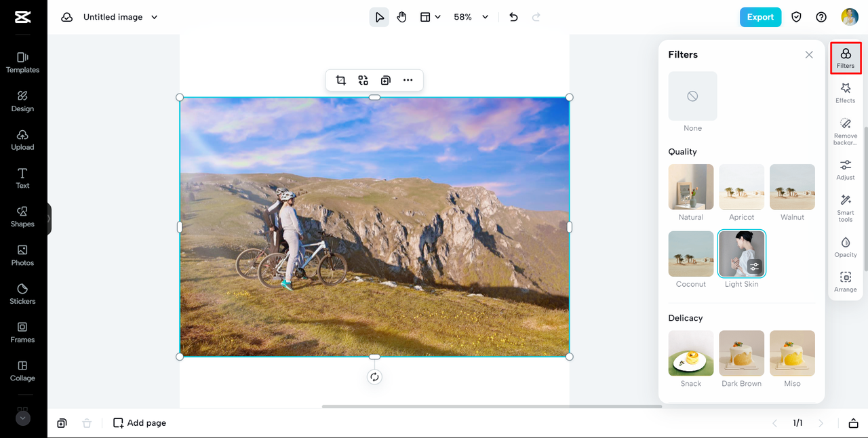Viewport: 868px width, 438px height.
Task: Go to the previous page arrow
Action: [x=774, y=423]
